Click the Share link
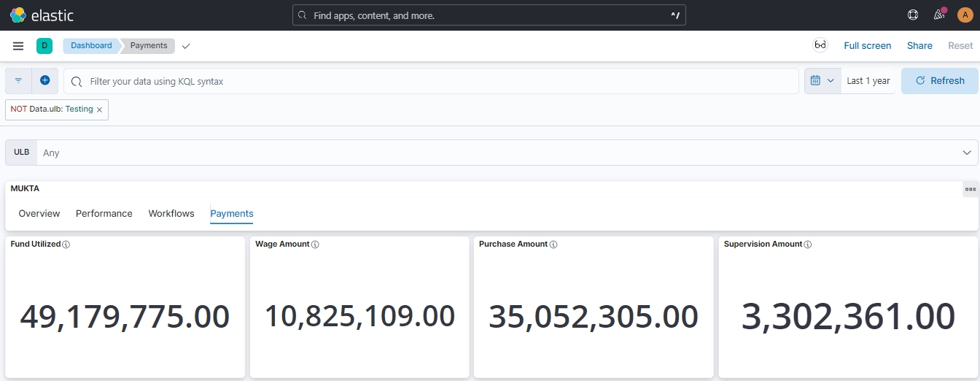This screenshot has height=381, width=980. 919,45
